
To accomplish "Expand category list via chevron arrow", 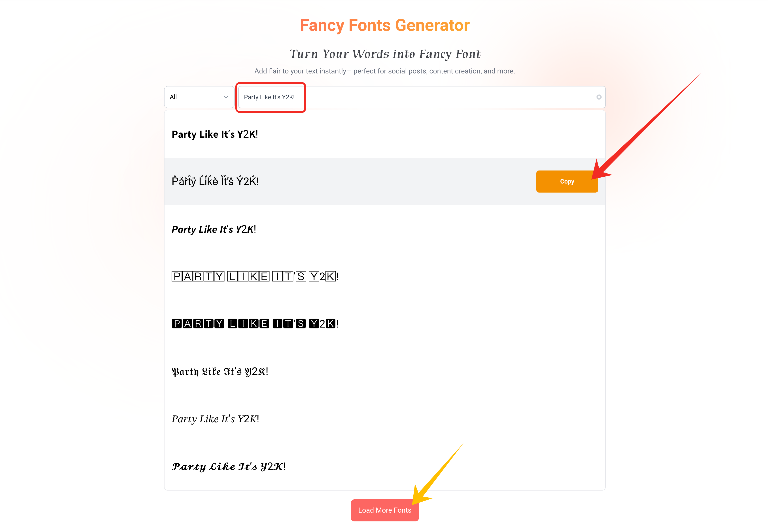I will pyautogui.click(x=225, y=97).
